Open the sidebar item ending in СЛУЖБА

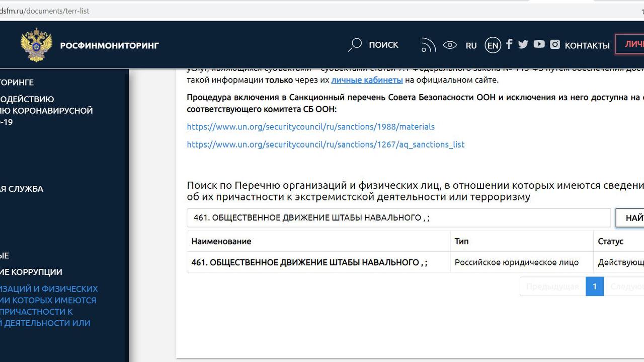(x=22, y=189)
